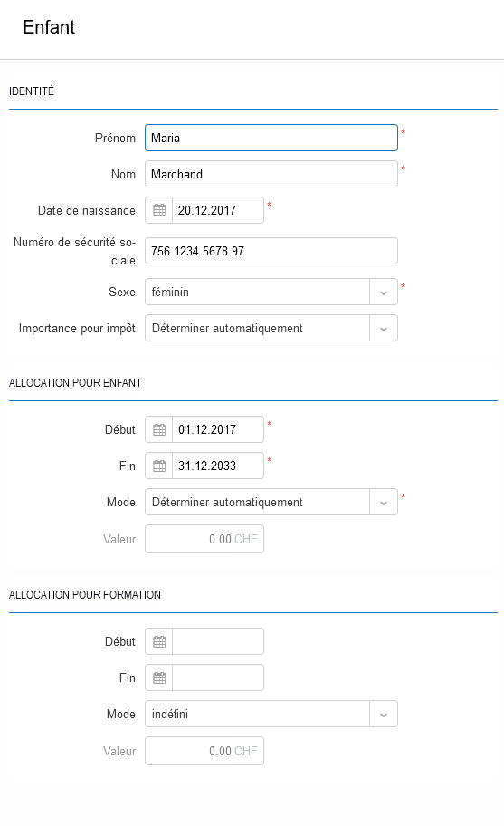The image size is (504, 826).
Task: Expand formation Mode dropdown showing indéfini
Action: click(384, 714)
